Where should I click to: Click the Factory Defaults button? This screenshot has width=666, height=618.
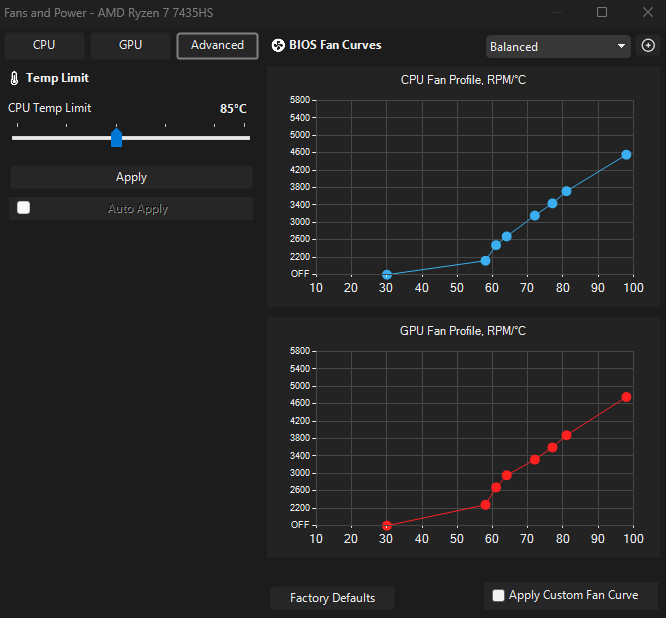coord(332,598)
